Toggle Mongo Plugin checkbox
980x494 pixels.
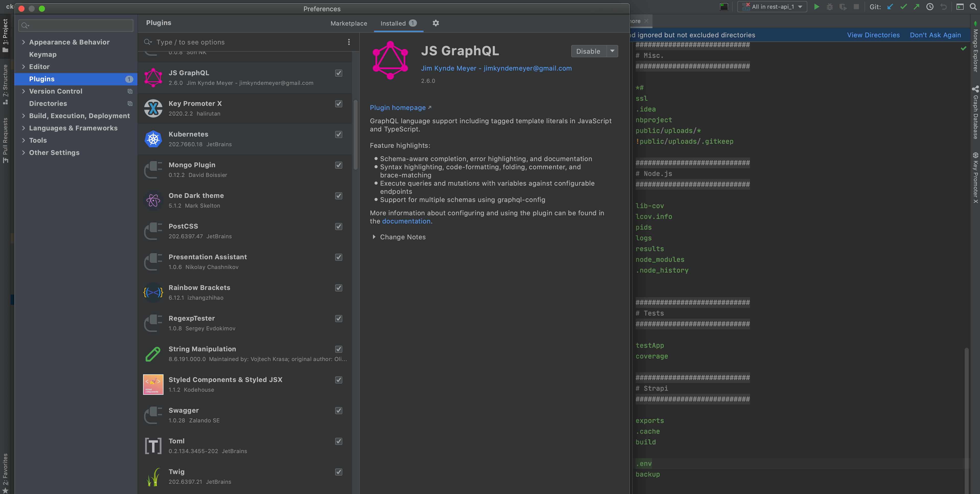339,165
